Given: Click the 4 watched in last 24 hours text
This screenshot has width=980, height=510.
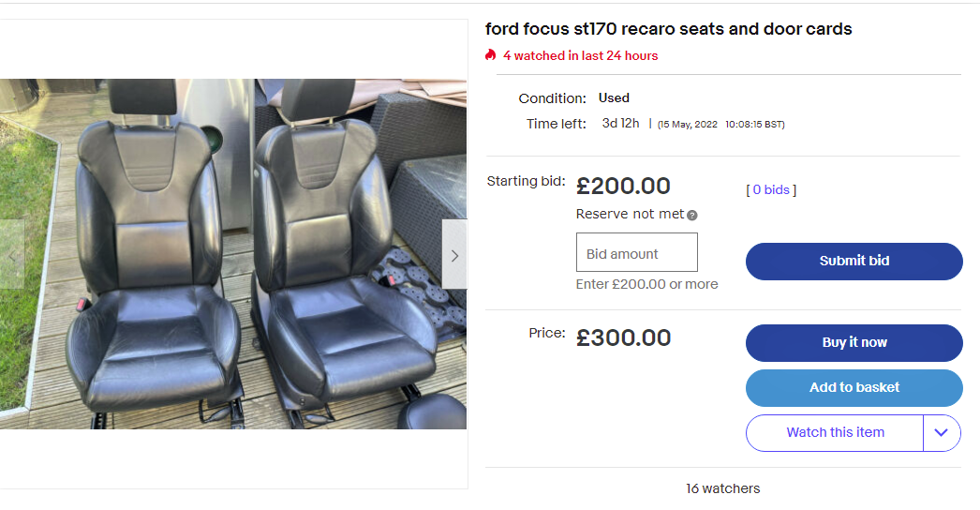Looking at the screenshot, I should coord(580,56).
